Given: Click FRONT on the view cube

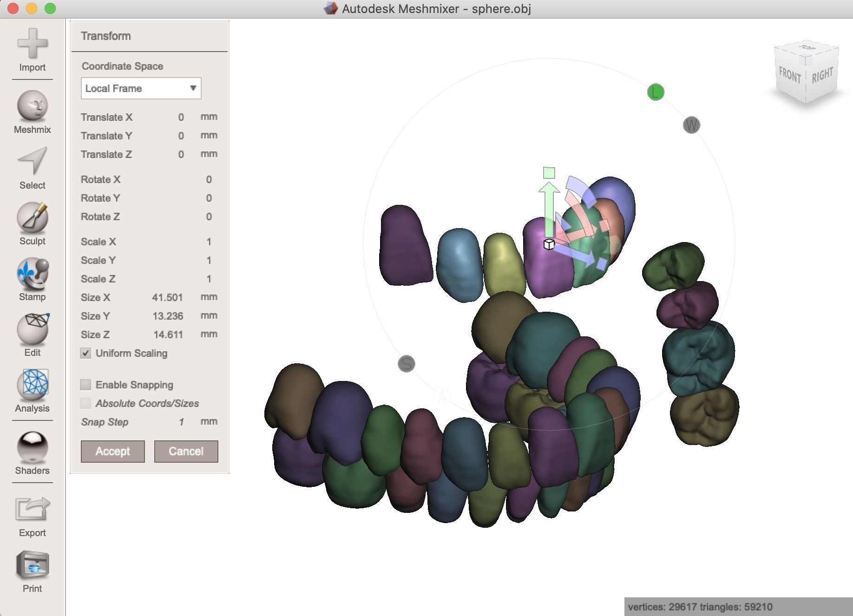Looking at the screenshot, I should [790, 74].
